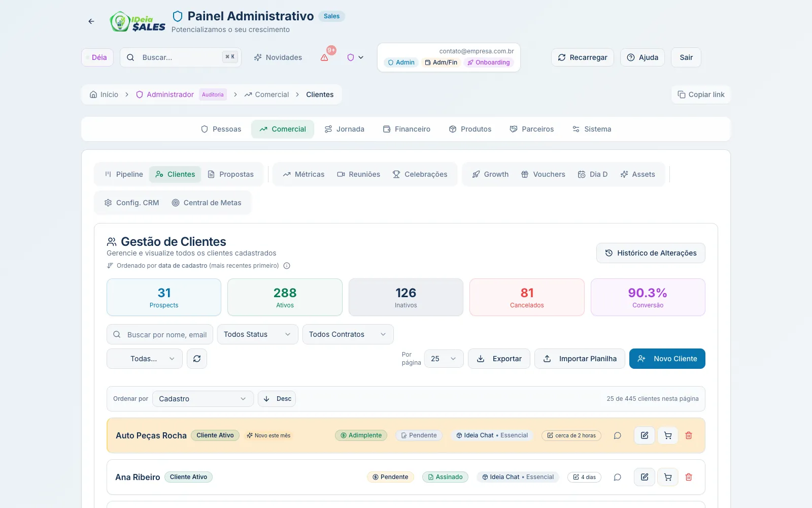The width and height of the screenshot is (812, 508).
Task: Open Central de Metas tab
Action: (207, 203)
